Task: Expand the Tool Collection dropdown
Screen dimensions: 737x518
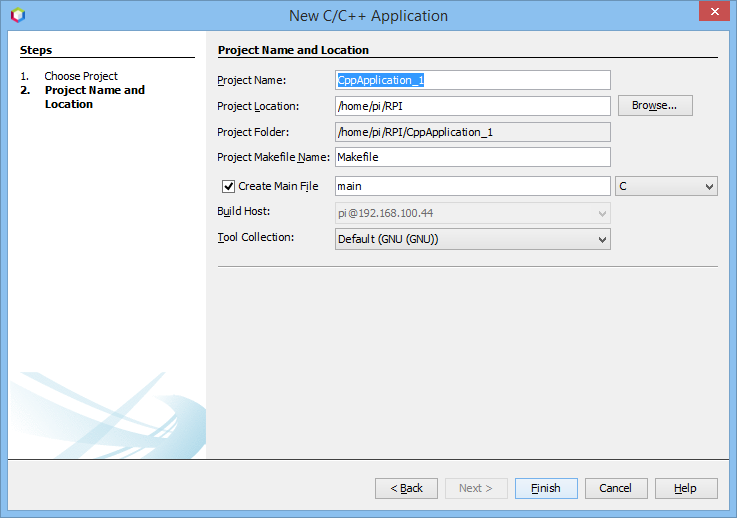Action: click(x=472, y=239)
